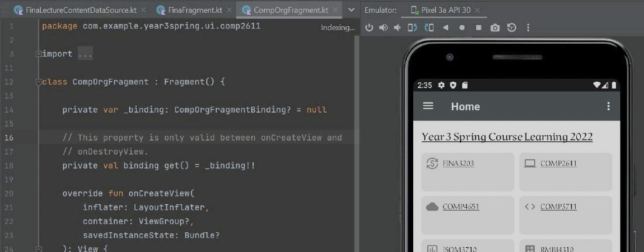Open the app navigation drawer hamburger
The height and width of the screenshot is (252, 644).
(x=428, y=106)
